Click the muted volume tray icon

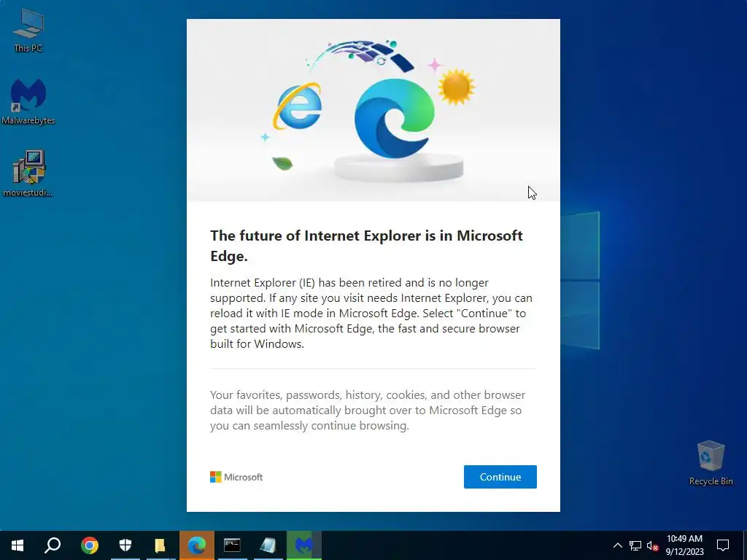[x=652, y=545]
